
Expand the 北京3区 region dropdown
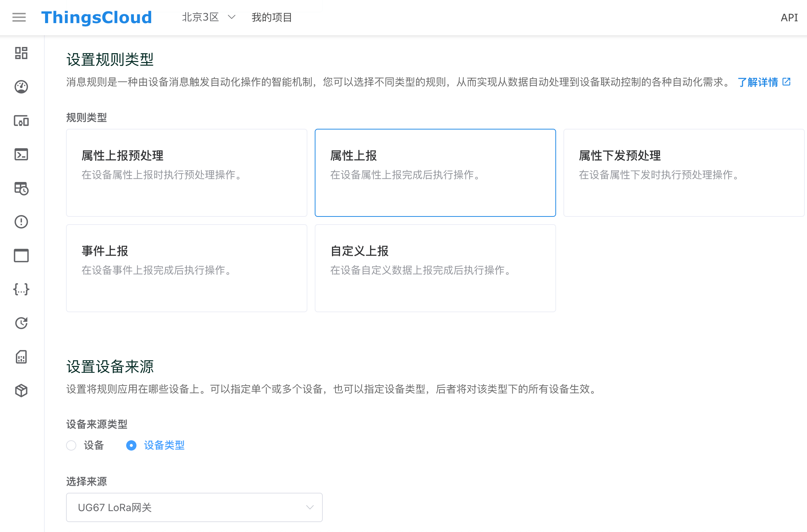[208, 17]
